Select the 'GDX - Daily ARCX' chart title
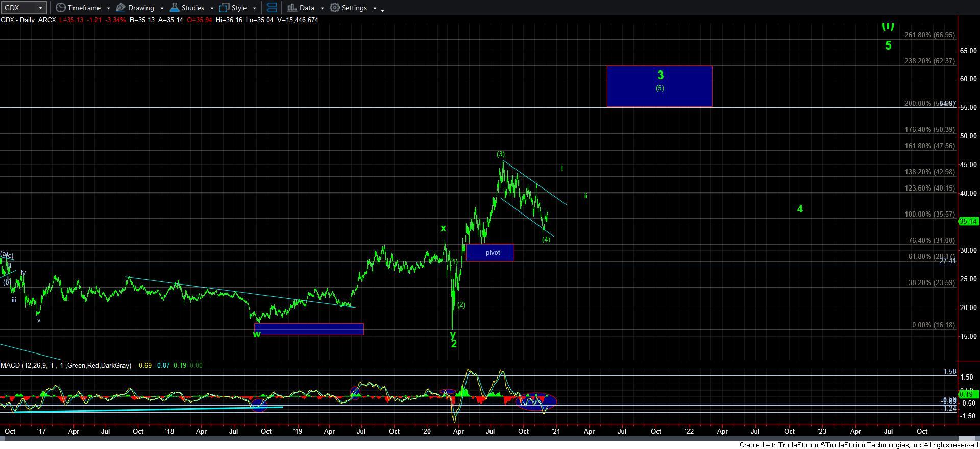Image resolution: width=980 pixels, height=449 pixels. [28, 20]
